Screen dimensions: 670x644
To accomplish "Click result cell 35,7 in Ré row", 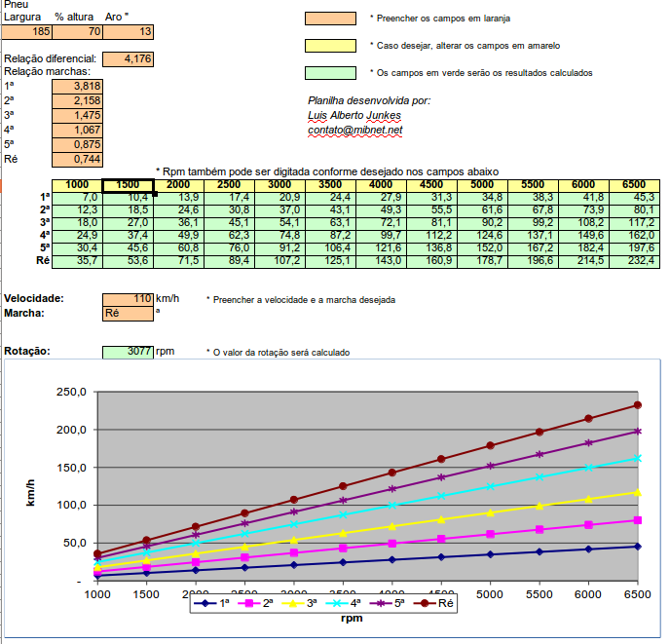I will [x=77, y=261].
